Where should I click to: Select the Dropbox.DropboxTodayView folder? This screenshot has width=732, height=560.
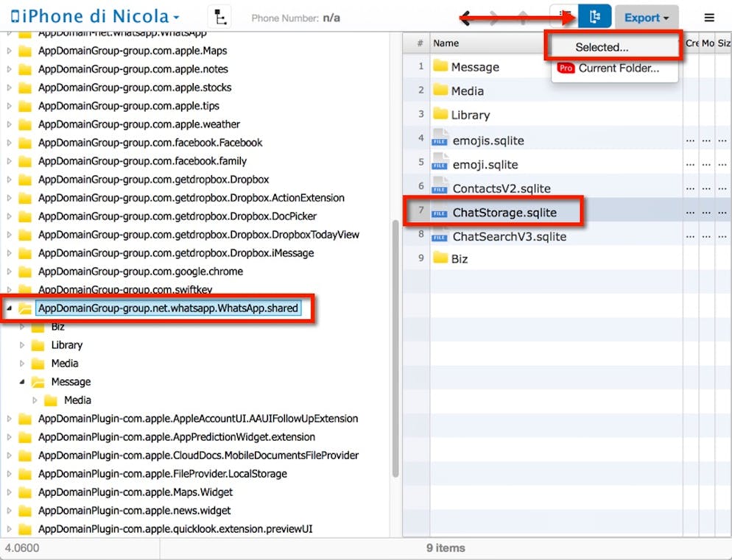click(x=199, y=235)
